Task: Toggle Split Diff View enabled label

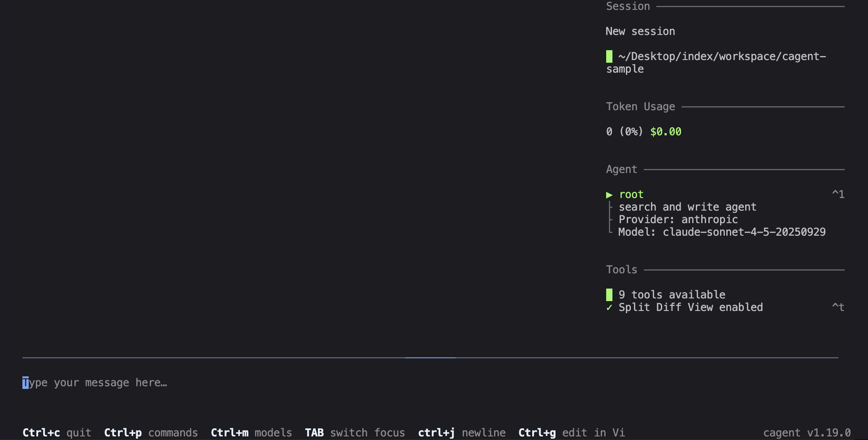Action: pyautogui.click(x=690, y=307)
